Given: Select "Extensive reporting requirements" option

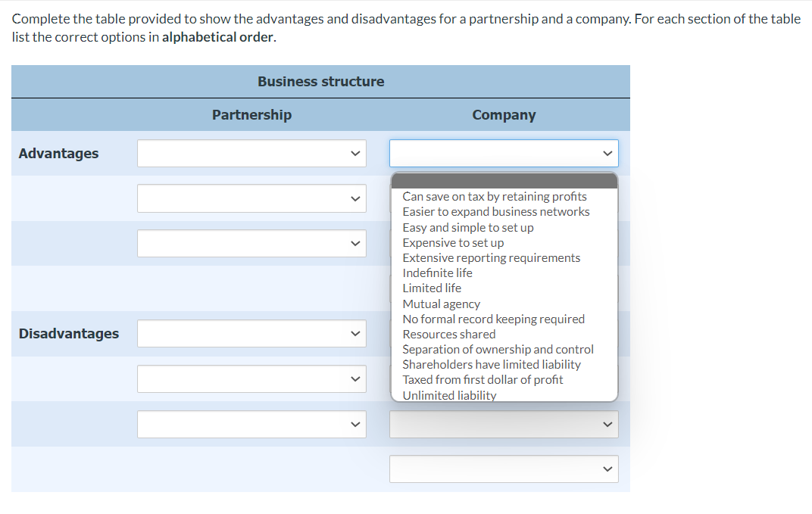Looking at the screenshot, I should click(491, 257).
